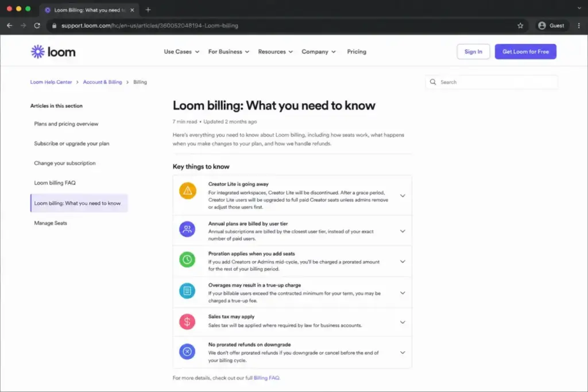
Task: Open the tab search chevron in title bar
Action: 579,8
